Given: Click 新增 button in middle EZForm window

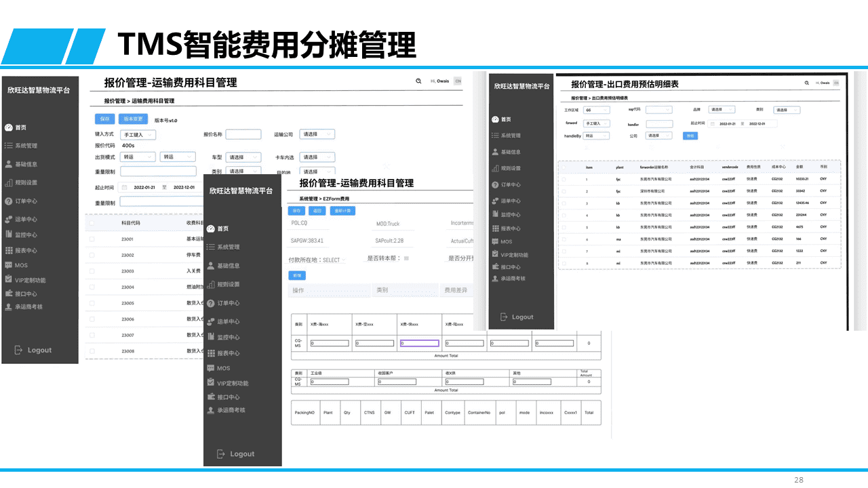Looking at the screenshot, I should point(297,276).
